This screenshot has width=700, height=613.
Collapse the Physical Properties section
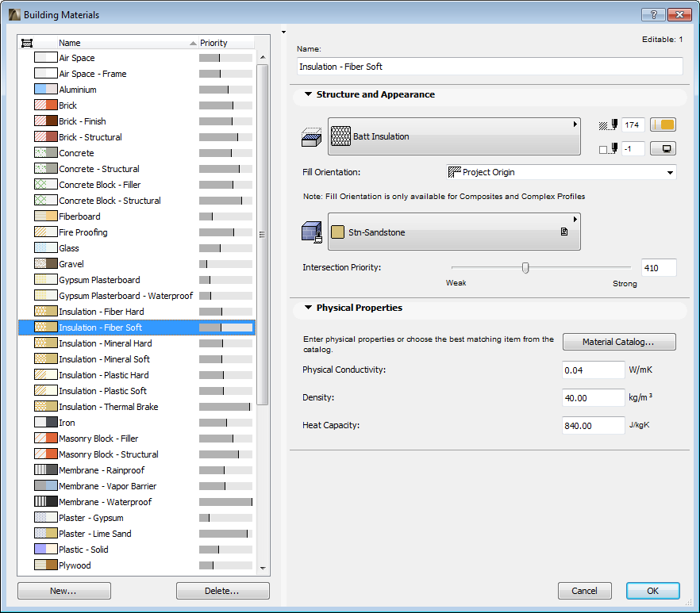pos(308,308)
